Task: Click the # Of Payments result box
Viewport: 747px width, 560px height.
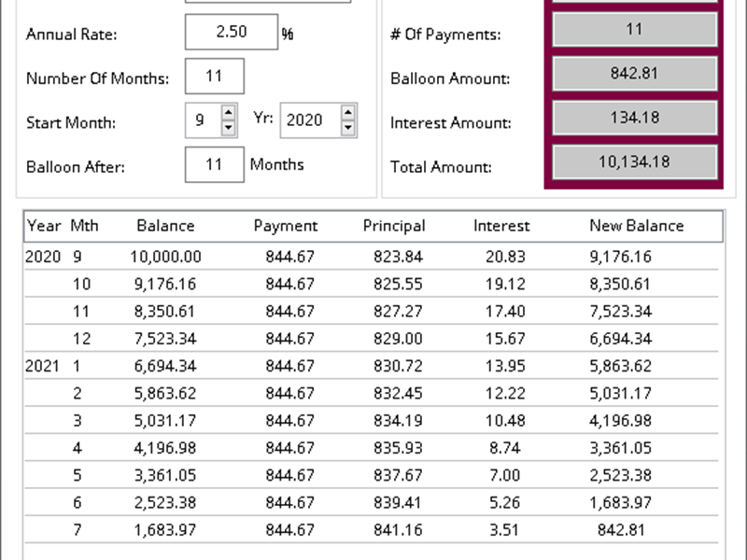Action: [x=634, y=29]
